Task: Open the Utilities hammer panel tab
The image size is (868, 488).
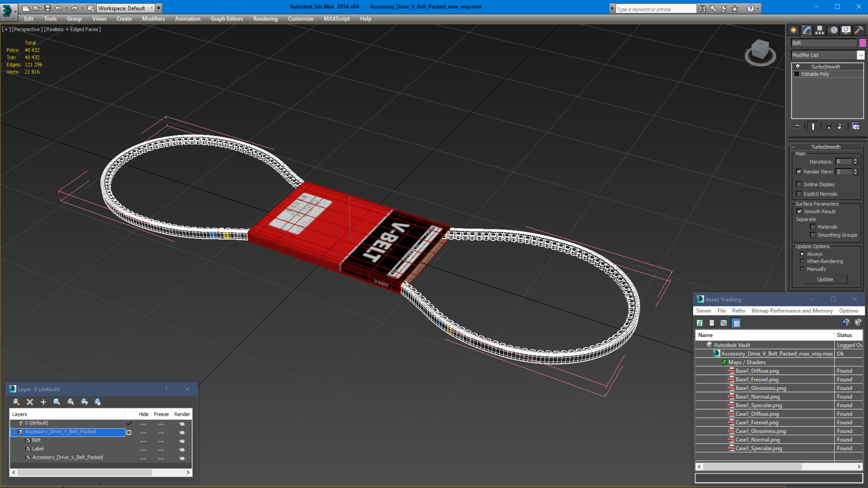Action: click(859, 30)
